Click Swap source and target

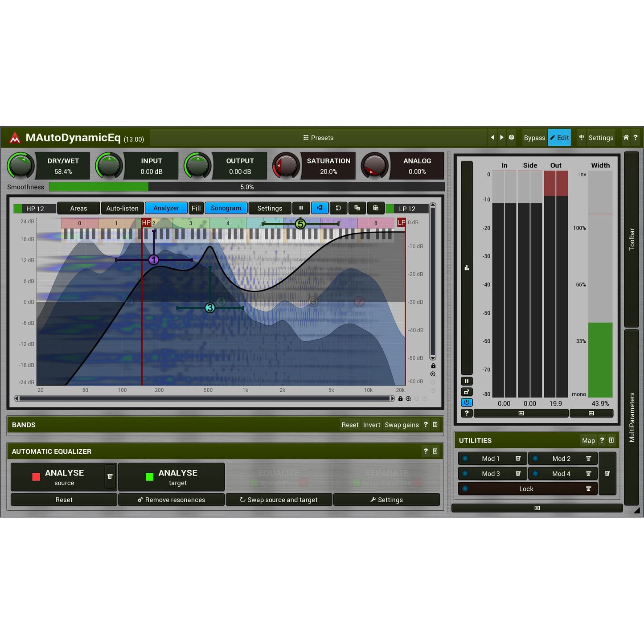pos(279,500)
